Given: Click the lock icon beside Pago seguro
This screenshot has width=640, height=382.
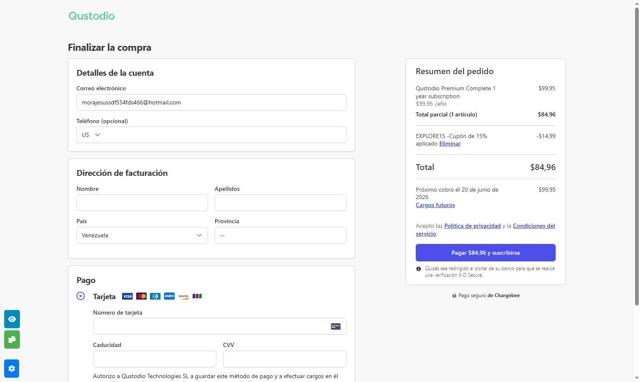Looking at the screenshot, I should coord(454,295).
